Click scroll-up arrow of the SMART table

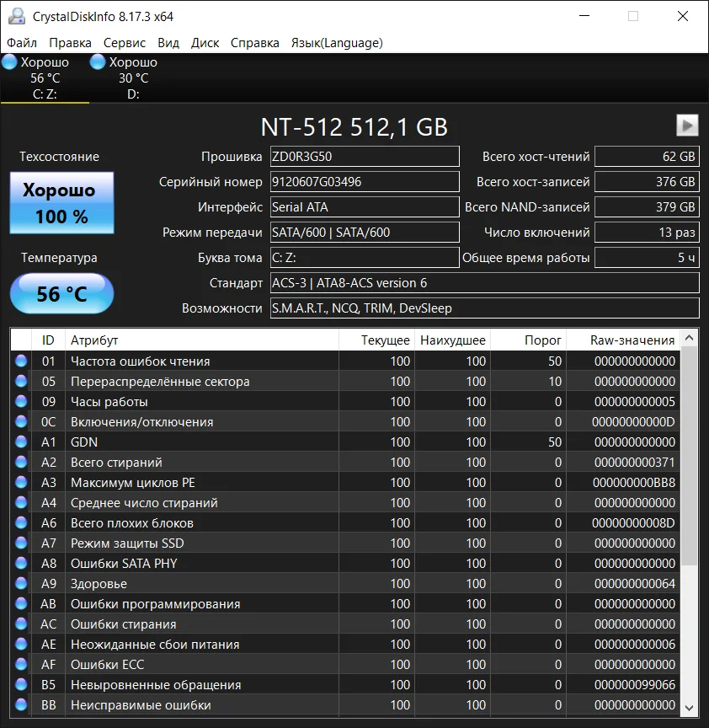689,338
